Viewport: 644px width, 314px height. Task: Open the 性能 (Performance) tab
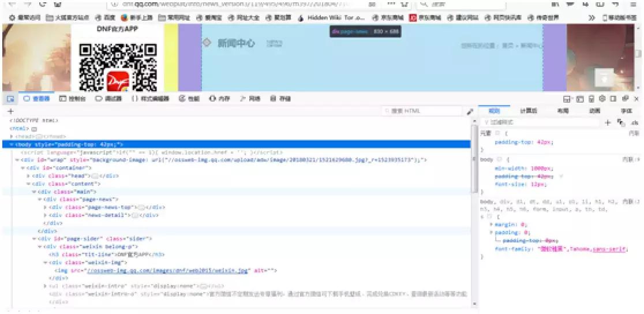189,99
